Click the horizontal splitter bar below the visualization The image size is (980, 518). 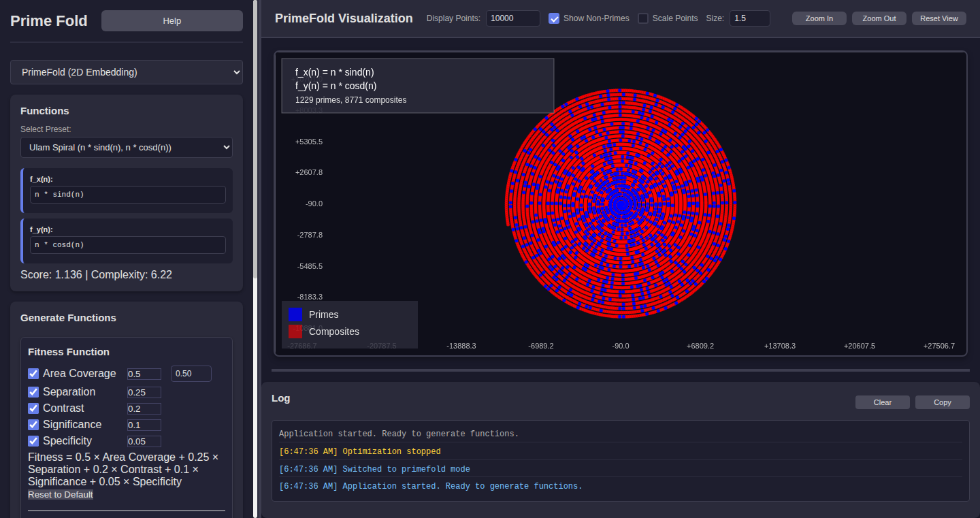pyautogui.click(x=621, y=370)
